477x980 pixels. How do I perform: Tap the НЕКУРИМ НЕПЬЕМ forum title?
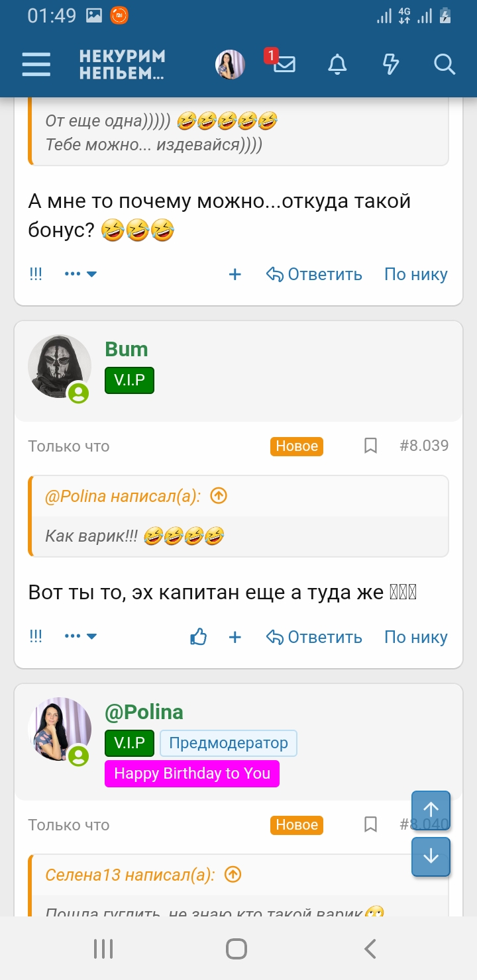pyautogui.click(x=122, y=64)
